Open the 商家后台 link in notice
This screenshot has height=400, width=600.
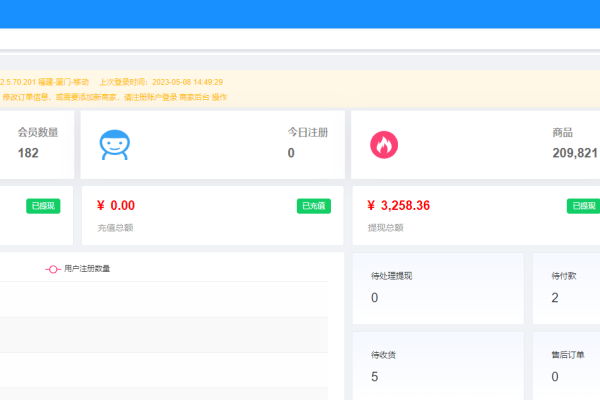click(194, 97)
